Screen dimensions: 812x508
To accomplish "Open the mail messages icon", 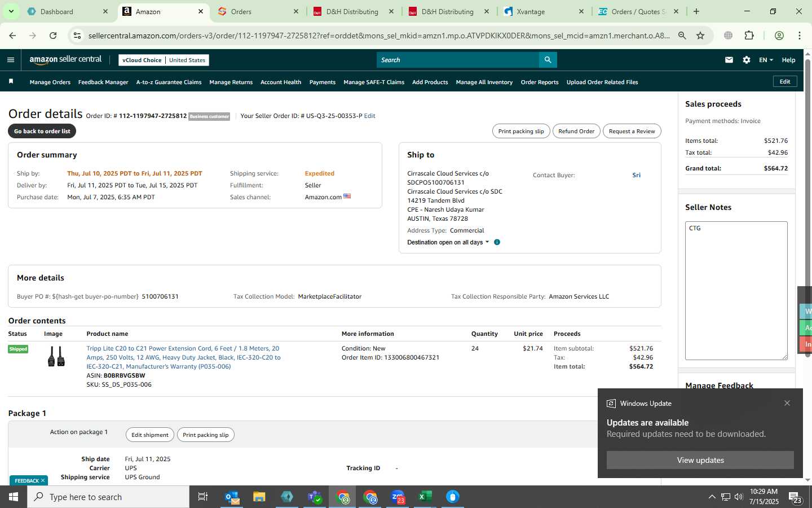I will pyautogui.click(x=729, y=60).
